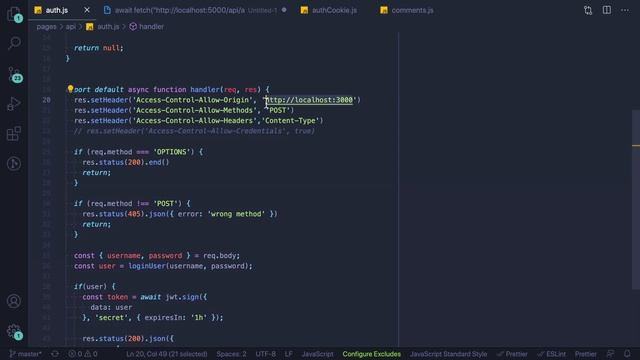Click the 'OPTIONS' string in the if statement
This screenshot has width=640, height=360.
tap(171, 152)
